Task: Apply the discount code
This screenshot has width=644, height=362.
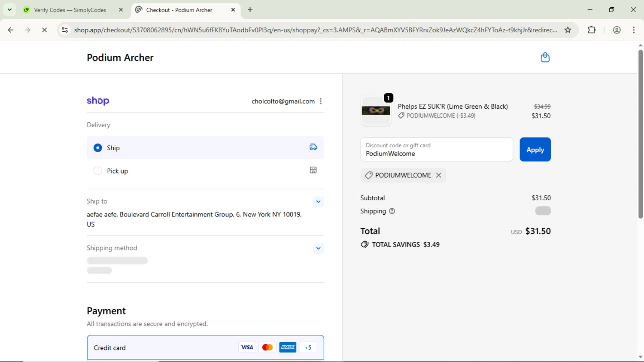Action: coord(535,149)
